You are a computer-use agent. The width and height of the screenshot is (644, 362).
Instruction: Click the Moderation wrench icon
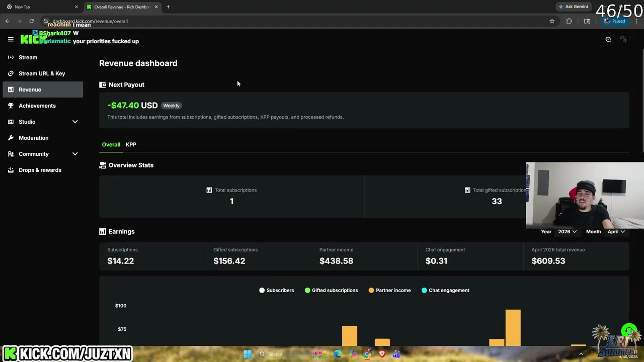[11, 138]
